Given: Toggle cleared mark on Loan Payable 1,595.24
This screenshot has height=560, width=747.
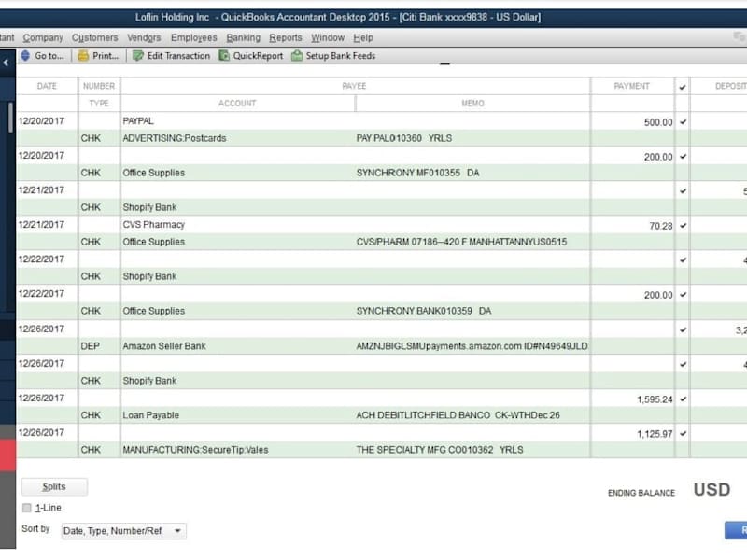Looking at the screenshot, I should pyautogui.click(x=683, y=399).
